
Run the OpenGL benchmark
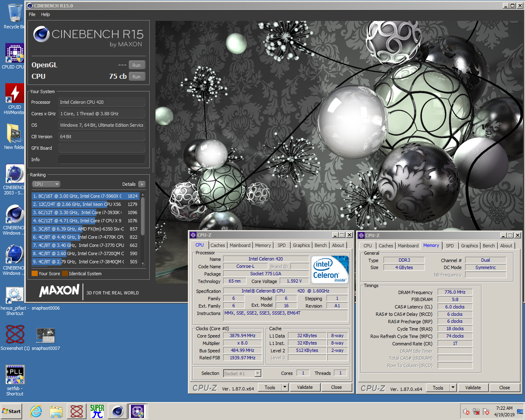pyautogui.click(x=137, y=65)
